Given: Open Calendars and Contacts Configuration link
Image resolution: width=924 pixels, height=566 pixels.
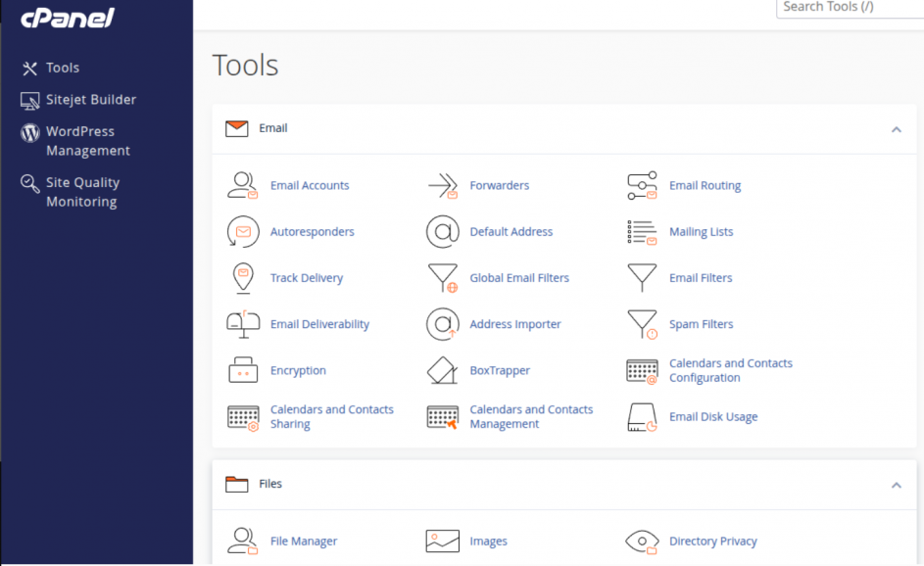Looking at the screenshot, I should [x=731, y=370].
